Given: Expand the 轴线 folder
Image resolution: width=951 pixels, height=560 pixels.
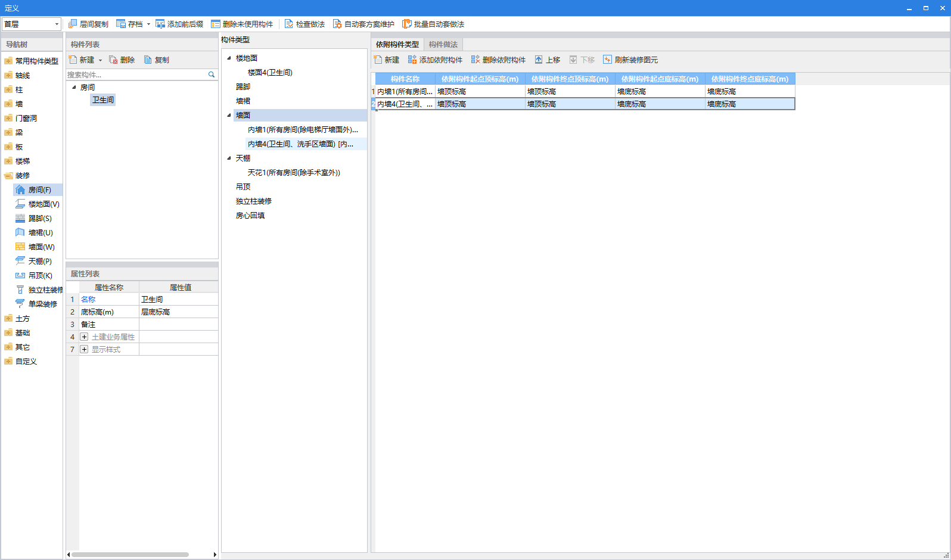Looking at the screenshot, I should 8,75.
